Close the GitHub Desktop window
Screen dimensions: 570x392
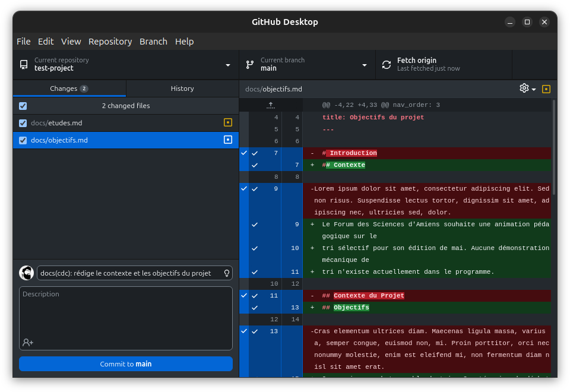coord(544,22)
